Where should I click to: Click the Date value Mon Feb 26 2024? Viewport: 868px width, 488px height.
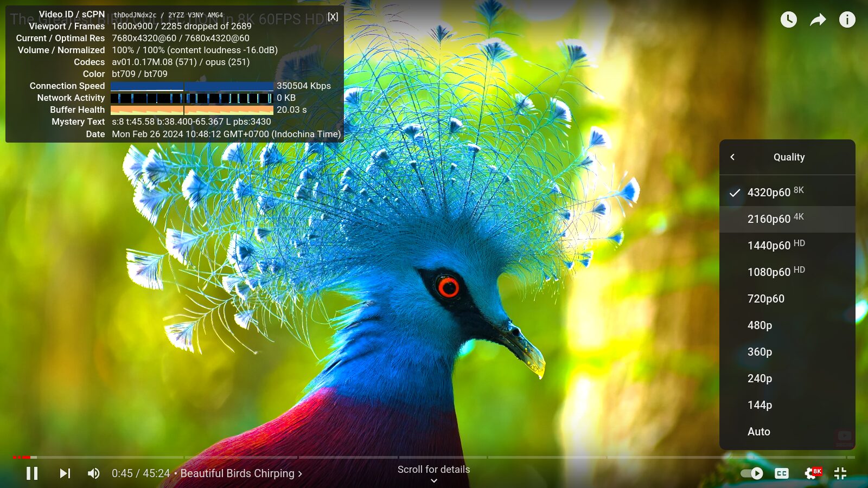click(226, 134)
